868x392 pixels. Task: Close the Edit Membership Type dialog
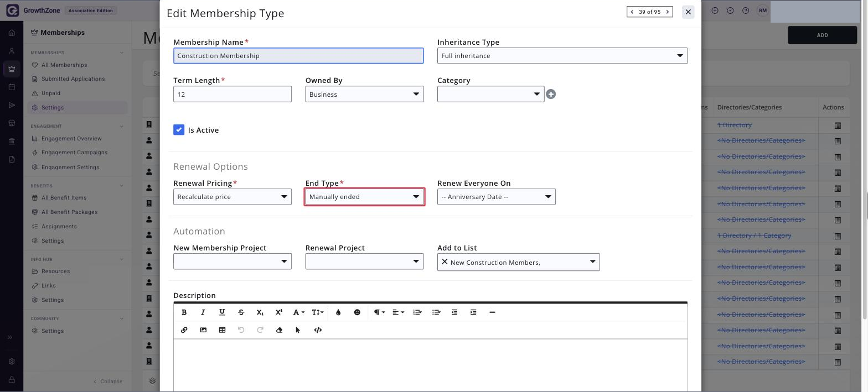point(688,12)
